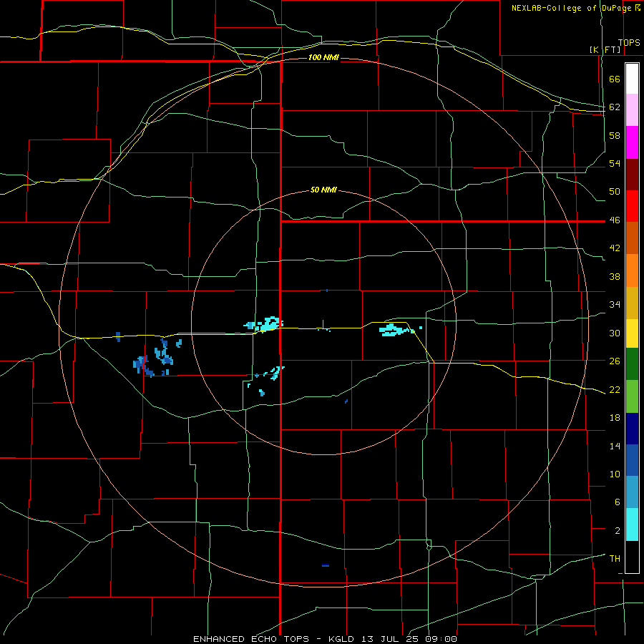Pick the navy legend swatch near 18

[x=632, y=429]
